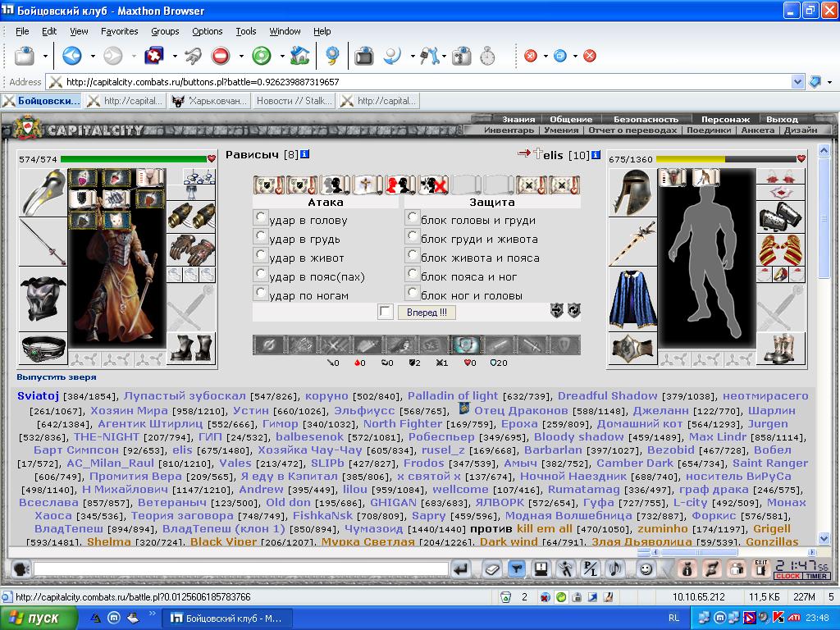This screenshot has height=630, width=840.
Task: Open info for player Рависыч
Action: (x=304, y=154)
